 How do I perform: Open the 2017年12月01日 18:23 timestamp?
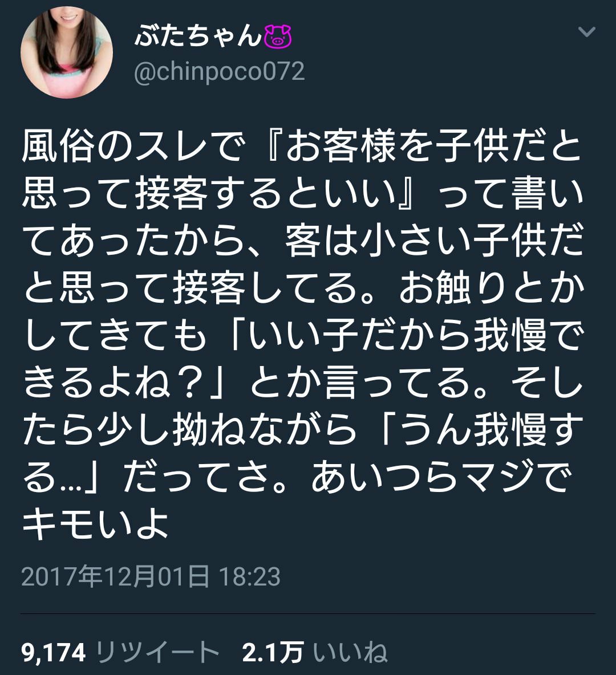point(151,576)
